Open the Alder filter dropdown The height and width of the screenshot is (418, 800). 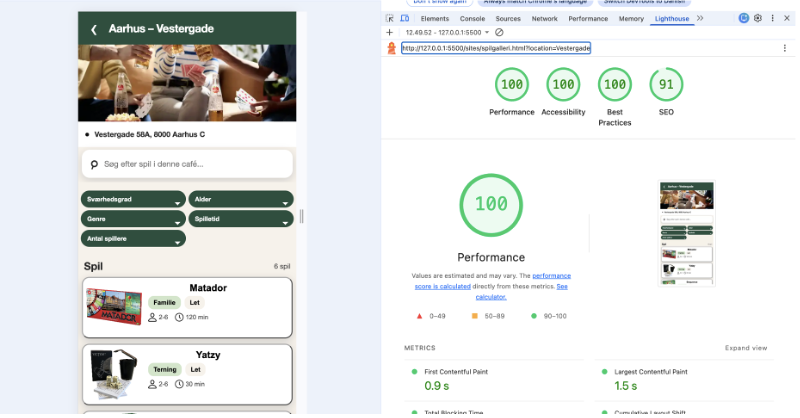241,200
